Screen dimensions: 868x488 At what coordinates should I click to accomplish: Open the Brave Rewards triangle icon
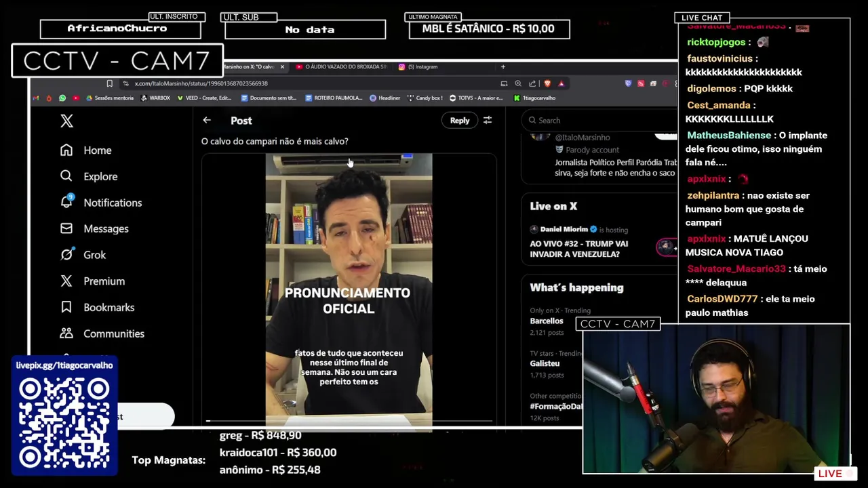(561, 83)
